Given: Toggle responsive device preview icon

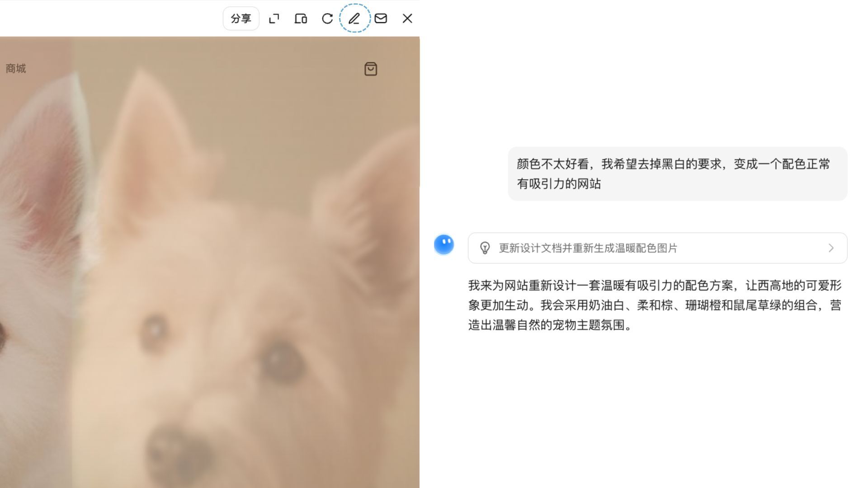Looking at the screenshot, I should (x=301, y=19).
